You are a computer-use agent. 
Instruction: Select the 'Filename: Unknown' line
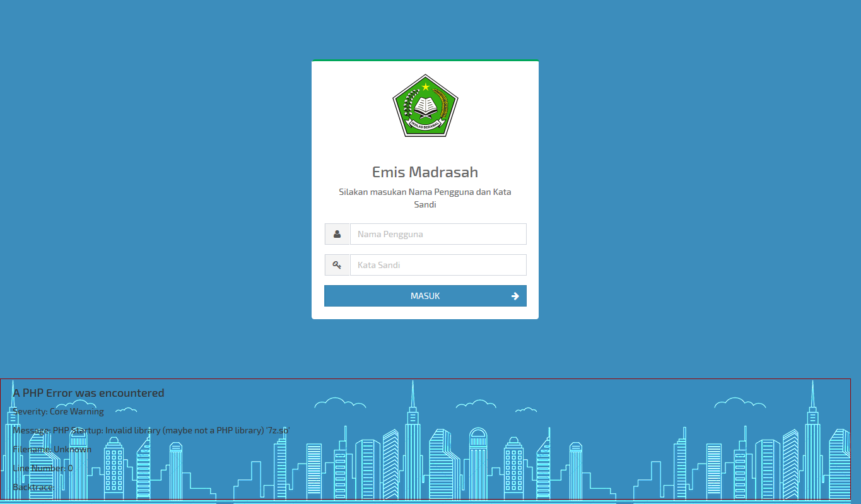click(x=52, y=449)
